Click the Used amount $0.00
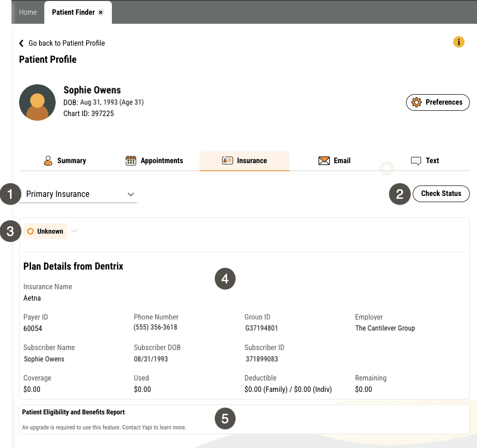477x448 pixels. point(142,390)
